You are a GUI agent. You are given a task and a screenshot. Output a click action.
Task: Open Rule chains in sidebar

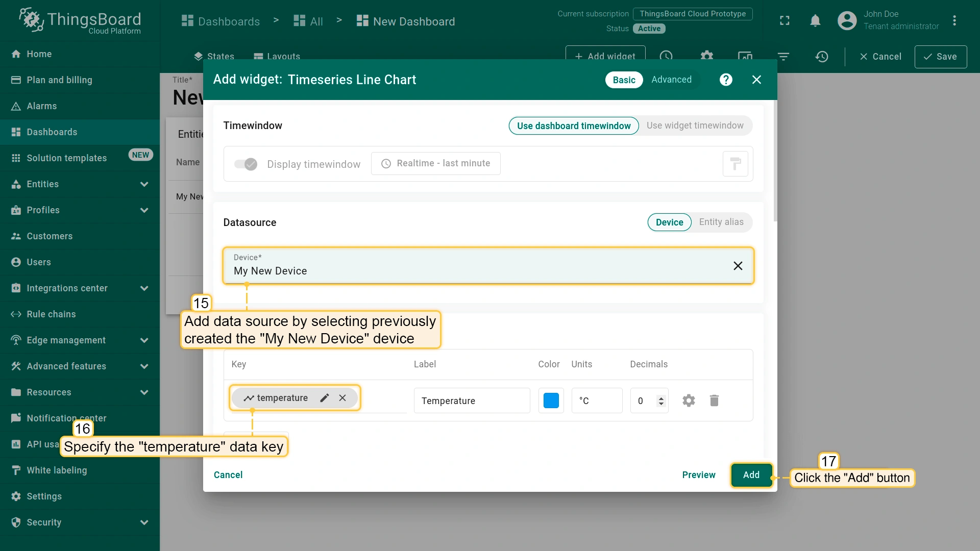pyautogui.click(x=51, y=314)
